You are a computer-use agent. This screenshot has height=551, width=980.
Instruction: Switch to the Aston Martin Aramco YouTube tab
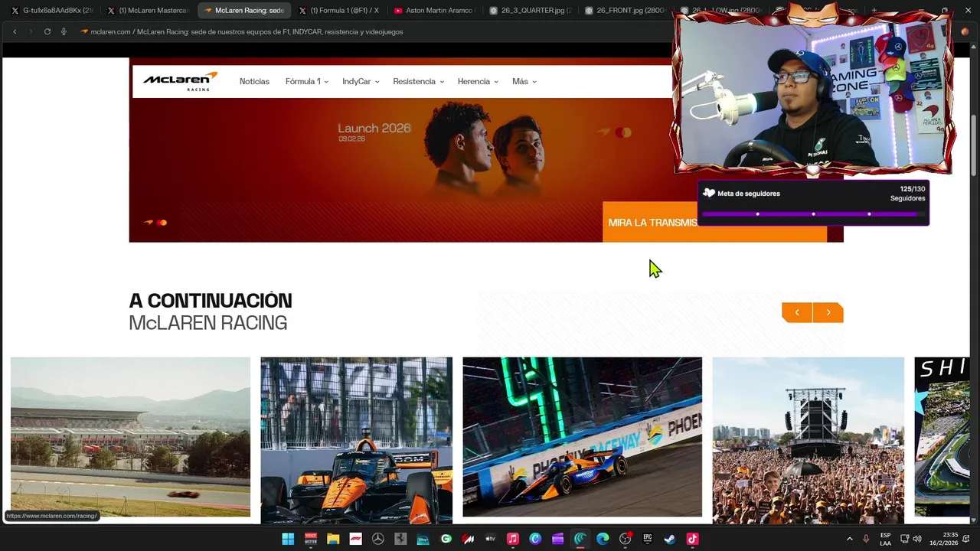[435, 11]
